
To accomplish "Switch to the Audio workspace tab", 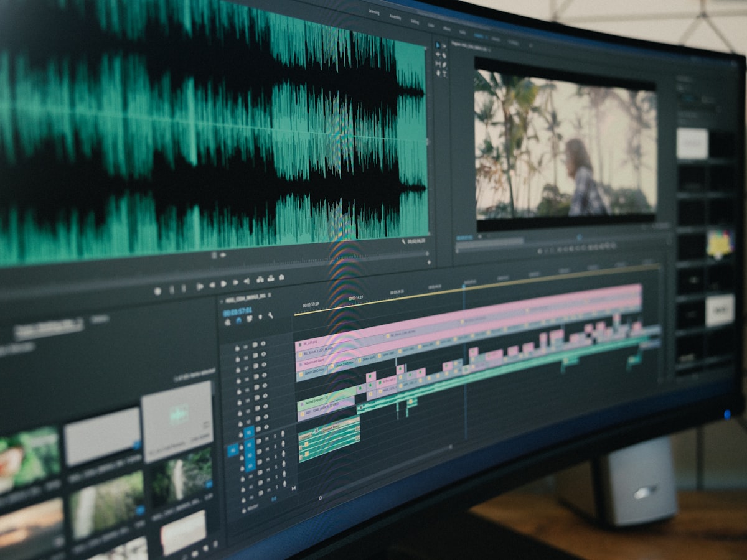I will click(463, 32).
